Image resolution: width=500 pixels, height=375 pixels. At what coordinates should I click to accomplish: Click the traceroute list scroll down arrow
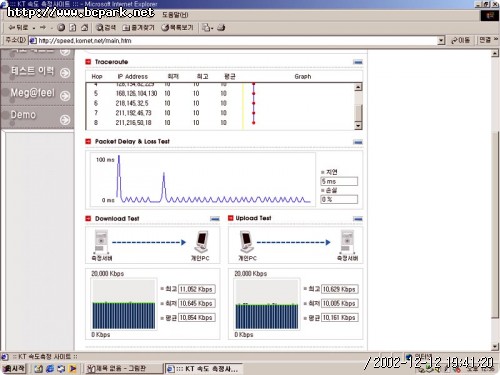[x=358, y=126]
